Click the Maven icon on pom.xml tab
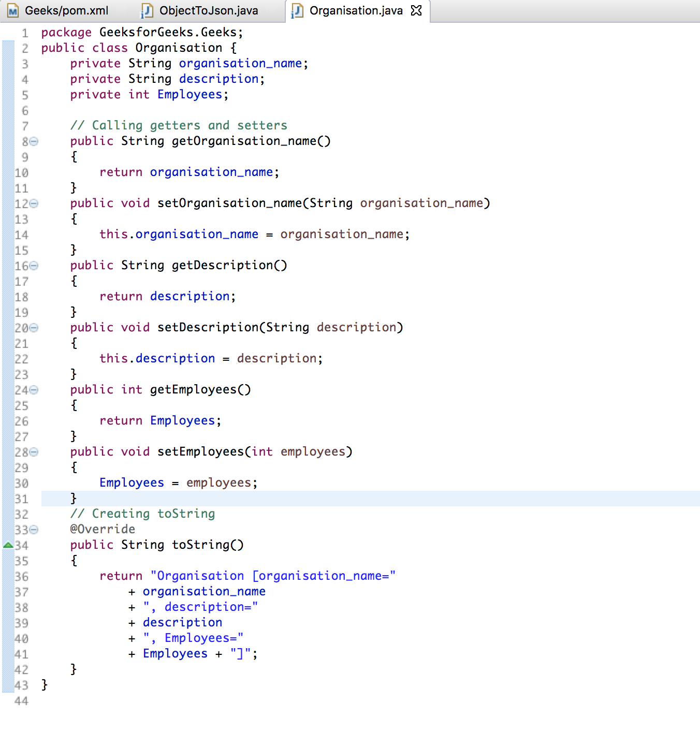700x731 pixels. 13,11
